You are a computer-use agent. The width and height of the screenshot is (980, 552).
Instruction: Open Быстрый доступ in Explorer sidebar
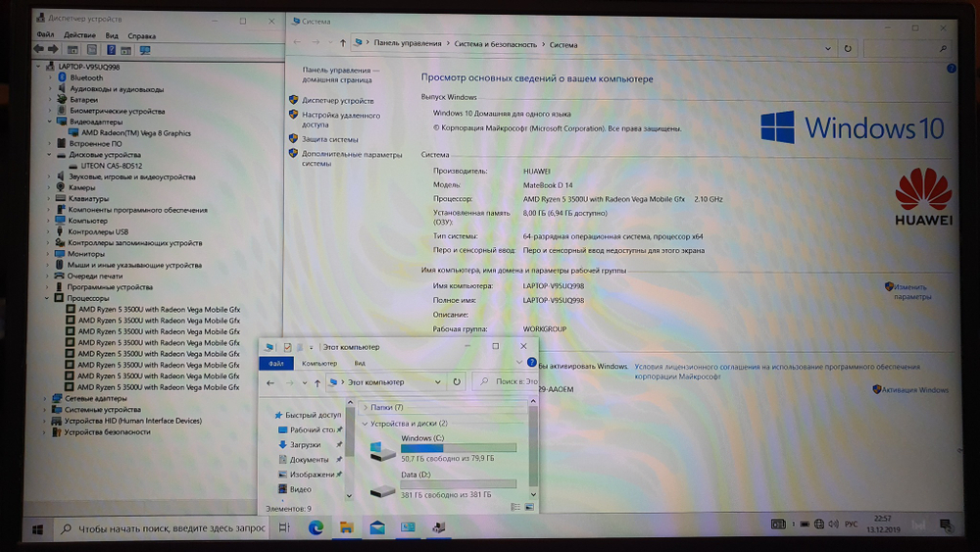(314, 415)
